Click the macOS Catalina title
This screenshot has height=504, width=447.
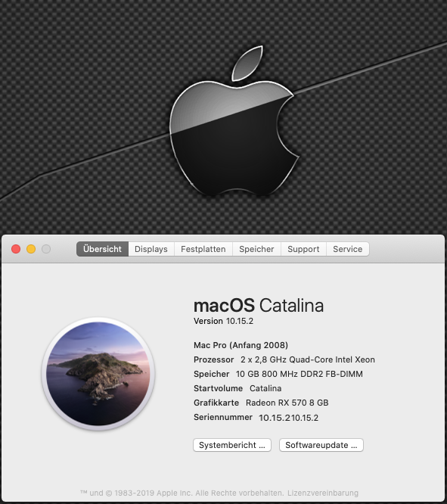pyautogui.click(x=259, y=306)
